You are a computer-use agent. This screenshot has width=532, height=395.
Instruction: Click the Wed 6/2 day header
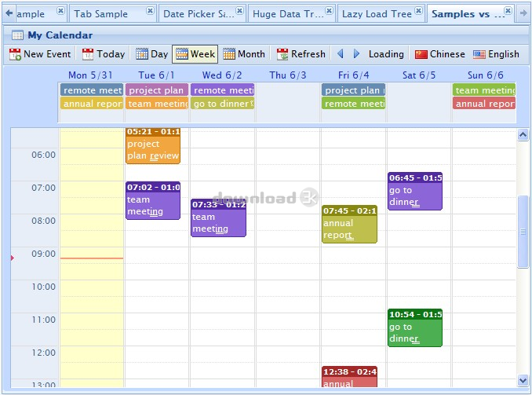(x=222, y=75)
